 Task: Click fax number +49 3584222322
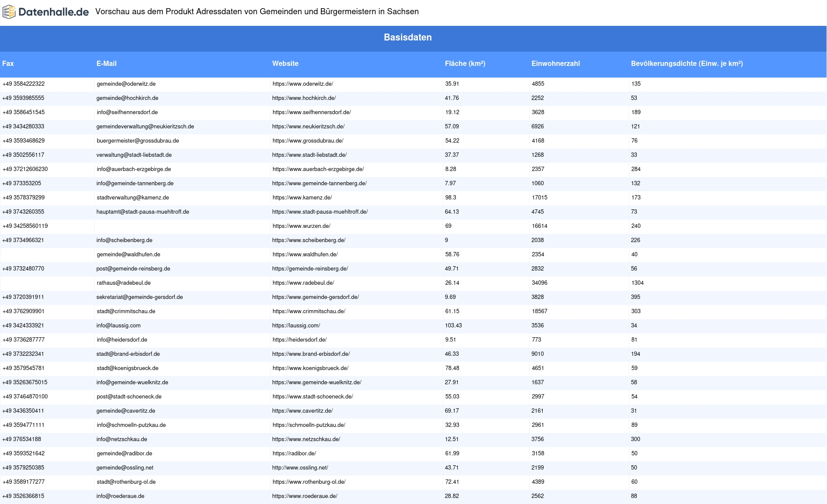(x=24, y=84)
